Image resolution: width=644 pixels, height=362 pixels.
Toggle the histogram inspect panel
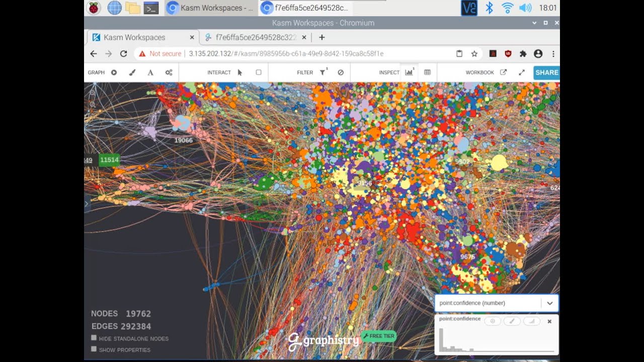pos(409,72)
